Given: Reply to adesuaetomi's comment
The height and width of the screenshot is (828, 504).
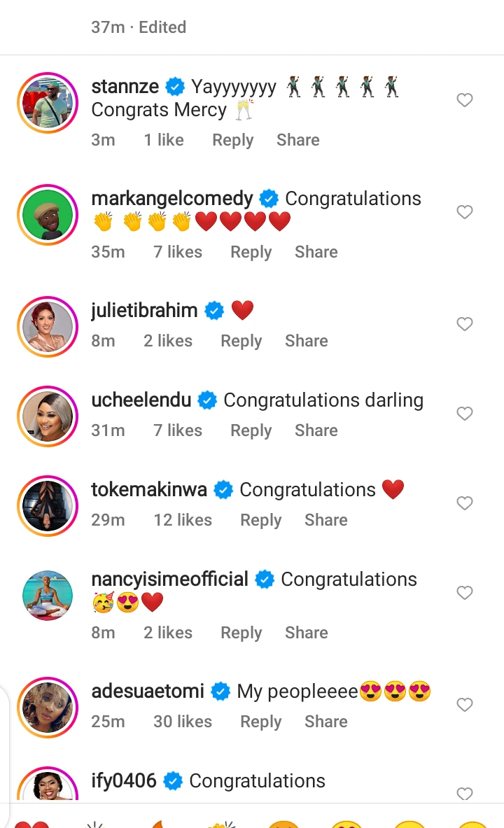Looking at the screenshot, I should coord(260,722).
